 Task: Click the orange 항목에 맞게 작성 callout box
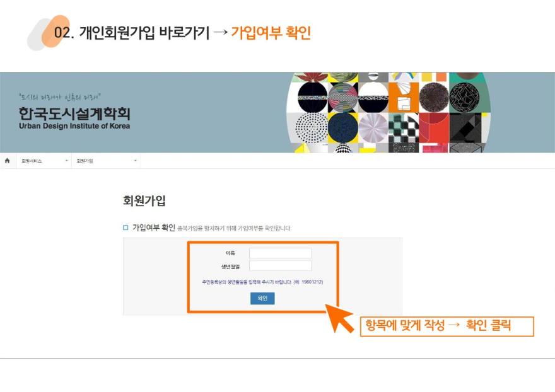[x=447, y=326]
